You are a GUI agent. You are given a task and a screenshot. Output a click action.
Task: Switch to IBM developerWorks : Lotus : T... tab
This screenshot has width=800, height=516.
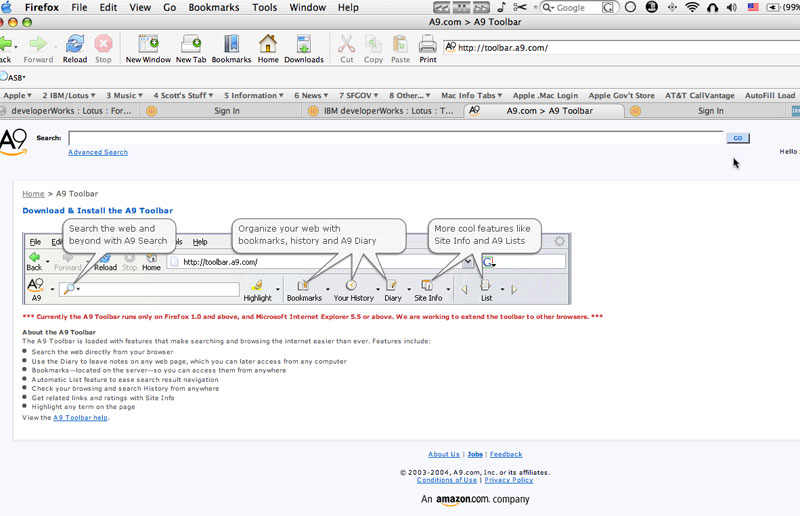click(384, 111)
